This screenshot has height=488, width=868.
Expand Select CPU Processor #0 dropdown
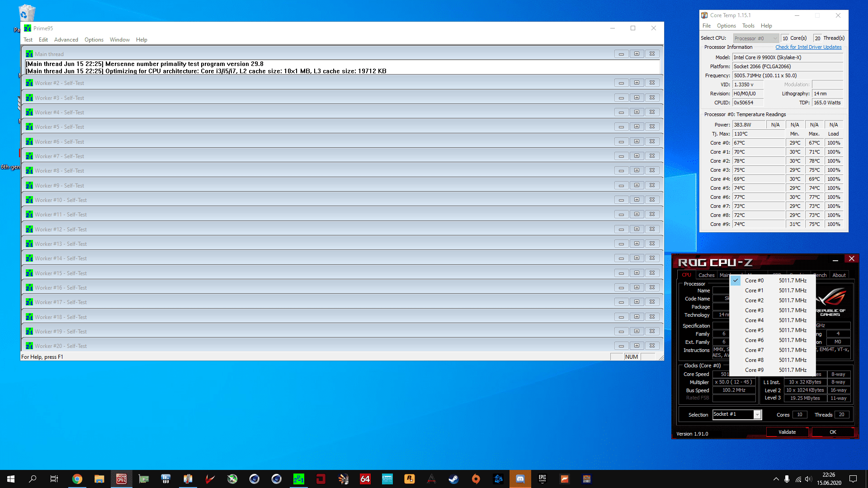tap(756, 38)
